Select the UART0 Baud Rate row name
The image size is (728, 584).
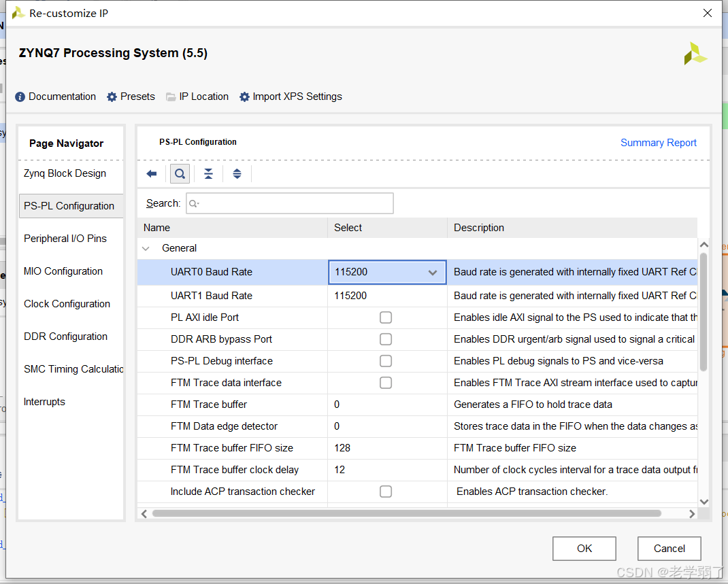click(x=211, y=273)
